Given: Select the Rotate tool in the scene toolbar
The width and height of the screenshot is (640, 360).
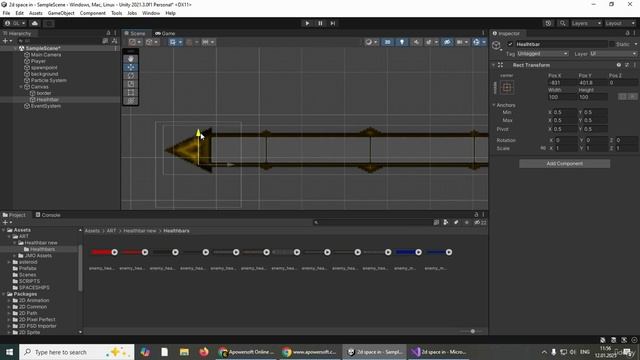Looking at the screenshot, I should click(x=131, y=76).
